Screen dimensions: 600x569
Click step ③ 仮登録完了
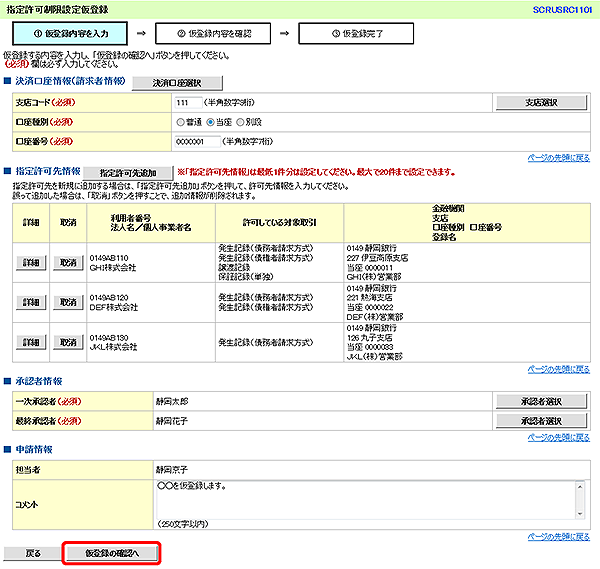pyautogui.click(x=356, y=33)
